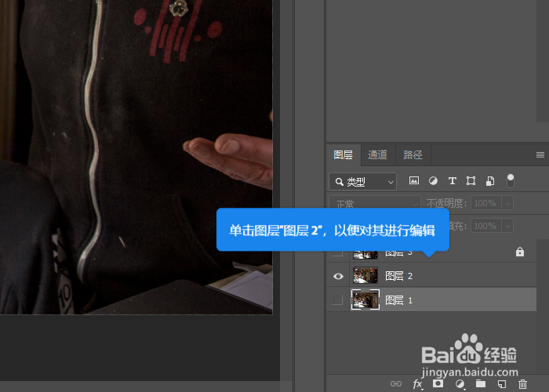
Task: Click the 图层 1 layer thumbnail
Action: [365, 299]
